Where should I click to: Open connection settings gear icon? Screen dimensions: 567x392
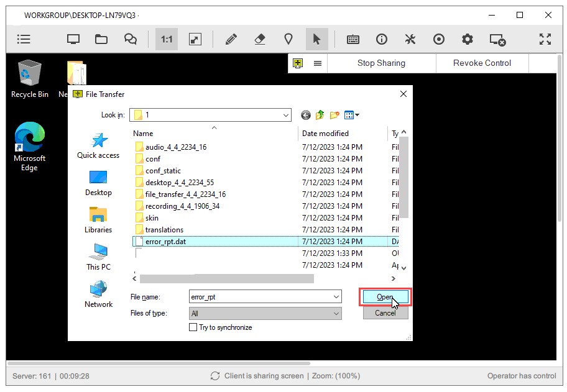click(468, 39)
